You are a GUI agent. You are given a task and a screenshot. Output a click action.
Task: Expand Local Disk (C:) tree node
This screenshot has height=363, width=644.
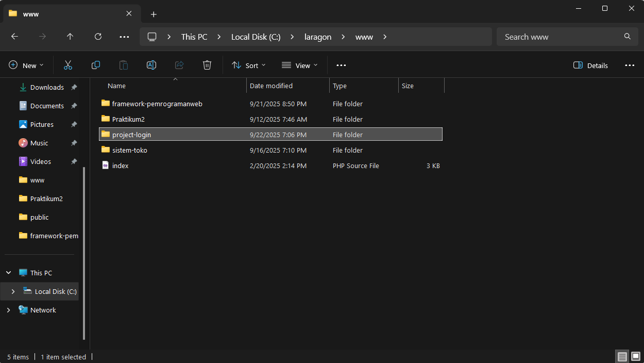[x=13, y=292]
